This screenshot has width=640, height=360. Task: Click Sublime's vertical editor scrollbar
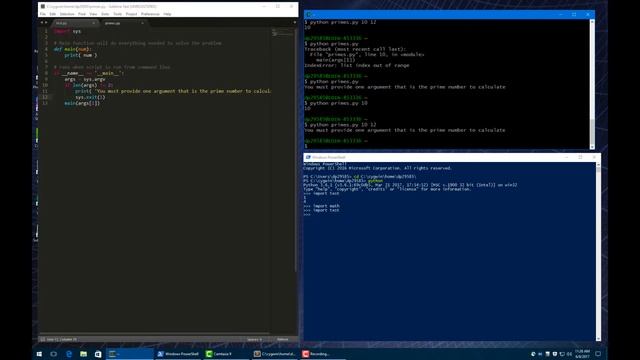coord(296,149)
